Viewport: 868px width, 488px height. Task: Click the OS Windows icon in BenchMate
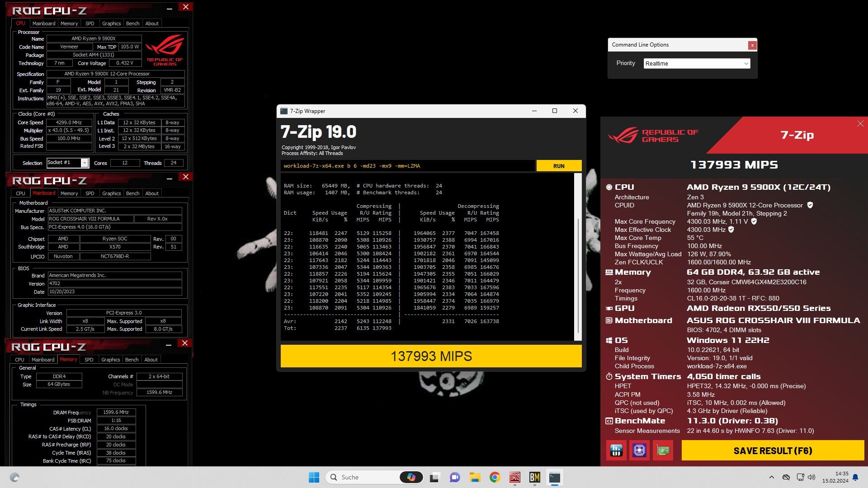click(x=609, y=340)
